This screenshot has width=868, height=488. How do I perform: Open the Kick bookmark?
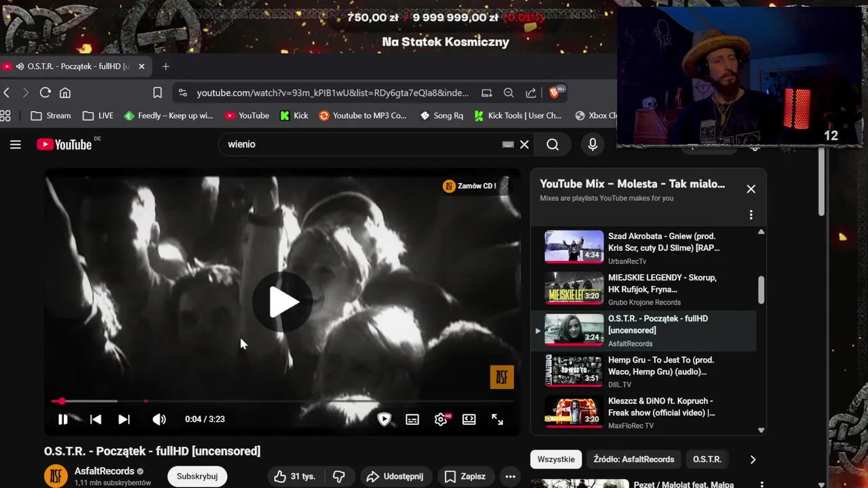[x=294, y=116]
